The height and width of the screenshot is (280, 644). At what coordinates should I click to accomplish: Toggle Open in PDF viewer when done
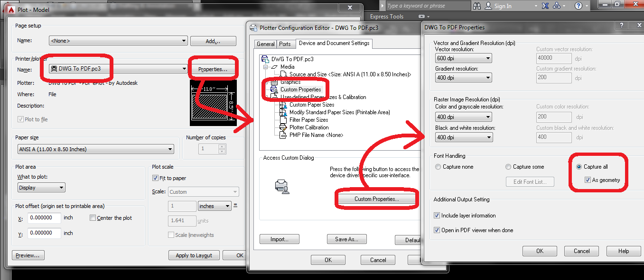[x=437, y=230]
